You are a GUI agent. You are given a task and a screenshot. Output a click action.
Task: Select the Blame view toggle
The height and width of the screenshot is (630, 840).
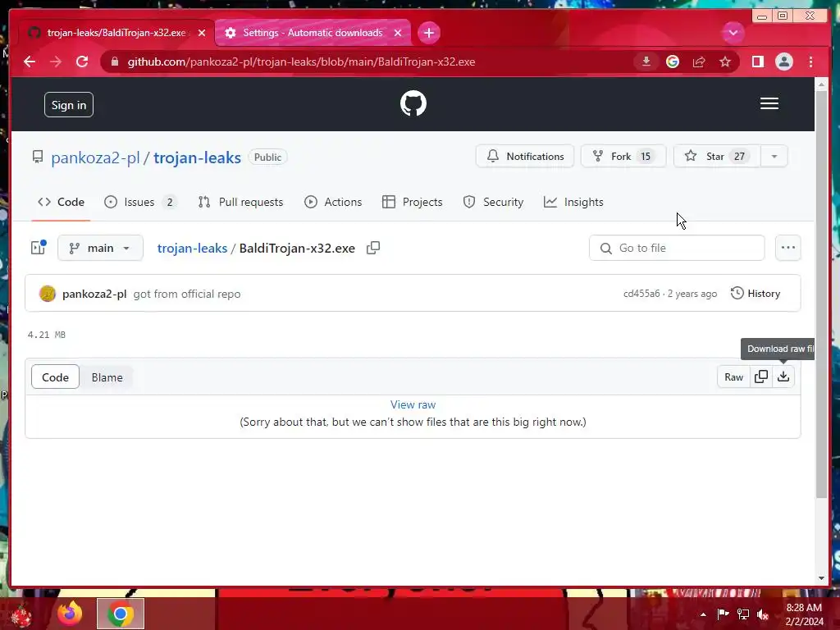(x=107, y=377)
